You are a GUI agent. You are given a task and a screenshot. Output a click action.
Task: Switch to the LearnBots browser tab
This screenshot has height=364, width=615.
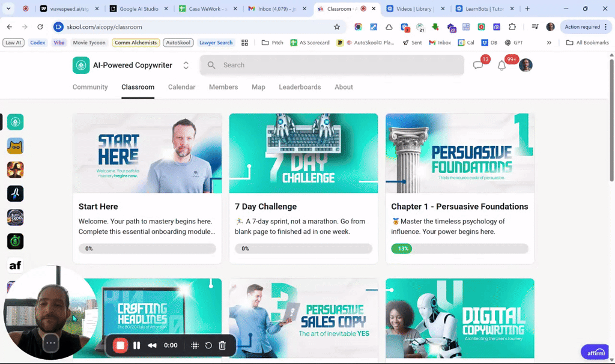[x=485, y=8]
